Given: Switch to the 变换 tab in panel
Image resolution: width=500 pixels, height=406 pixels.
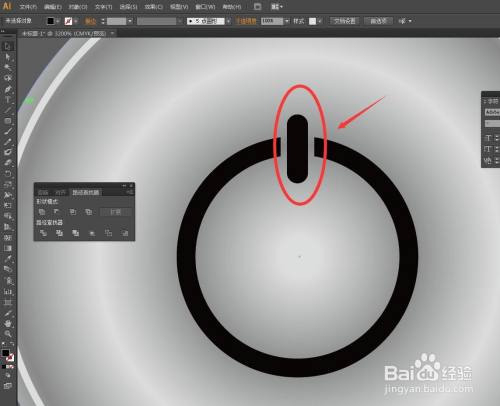Looking at the screenshot, I should coord(43,192).
